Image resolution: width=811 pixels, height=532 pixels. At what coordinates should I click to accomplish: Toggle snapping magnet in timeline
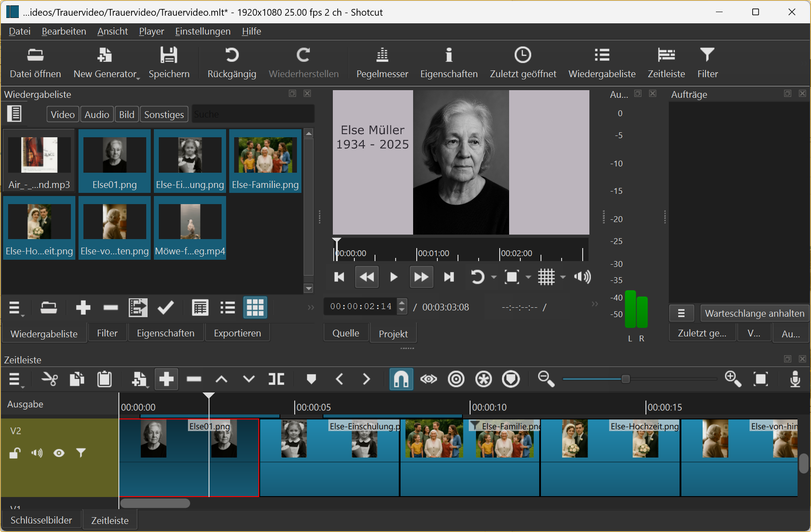401,379
